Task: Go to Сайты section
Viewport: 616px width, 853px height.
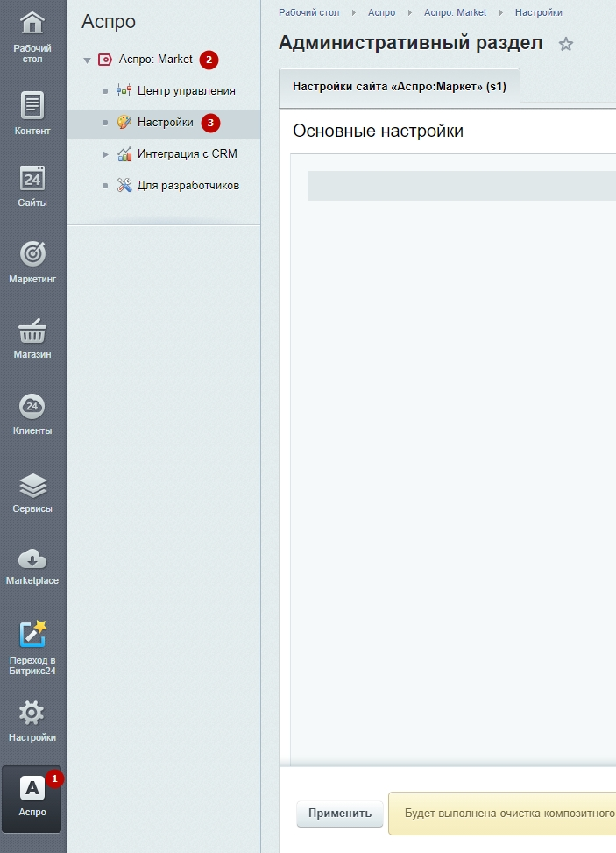Action: pos(32,187)
